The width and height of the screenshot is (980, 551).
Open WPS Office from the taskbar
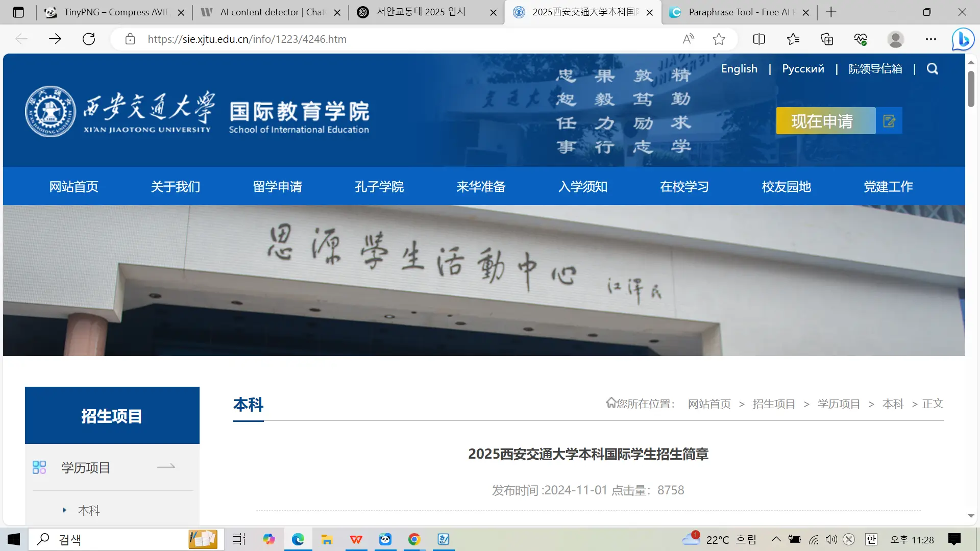pos(356,539)
